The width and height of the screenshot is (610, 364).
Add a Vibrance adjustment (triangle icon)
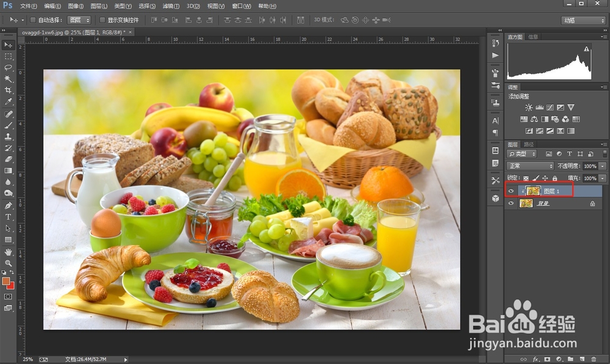click(x=571, y=107)
